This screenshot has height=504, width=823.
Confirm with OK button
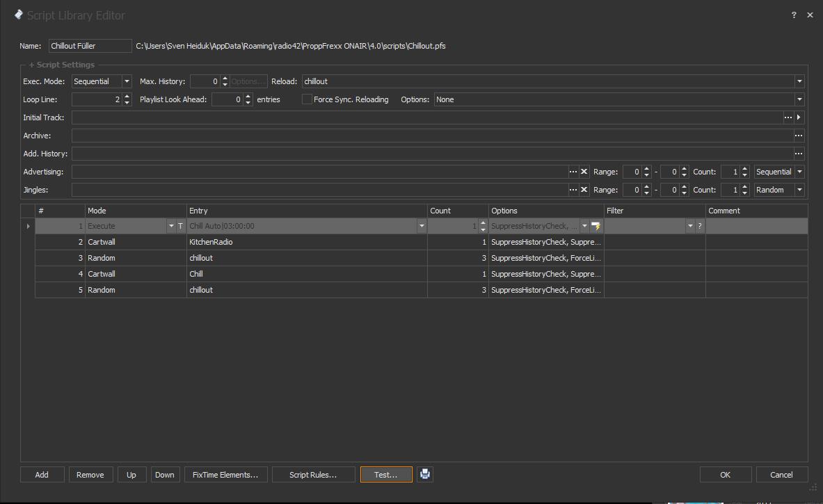(726, 475)
